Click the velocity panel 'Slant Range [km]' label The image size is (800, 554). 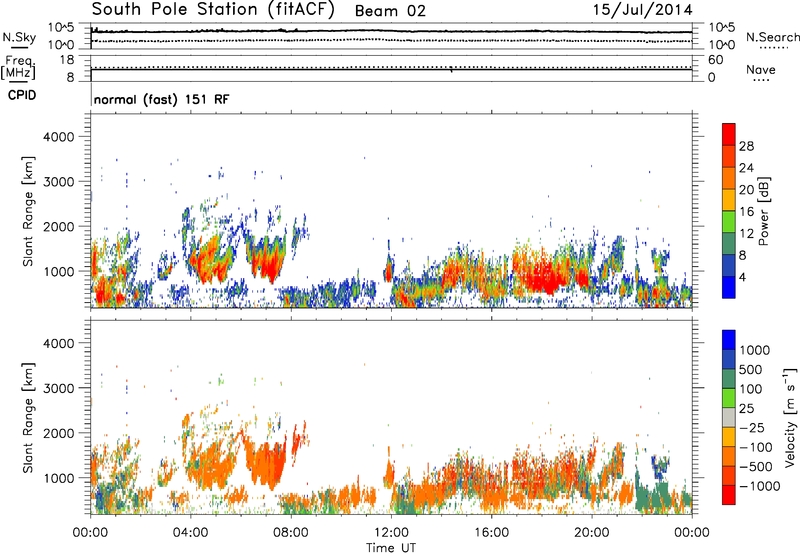28,418
